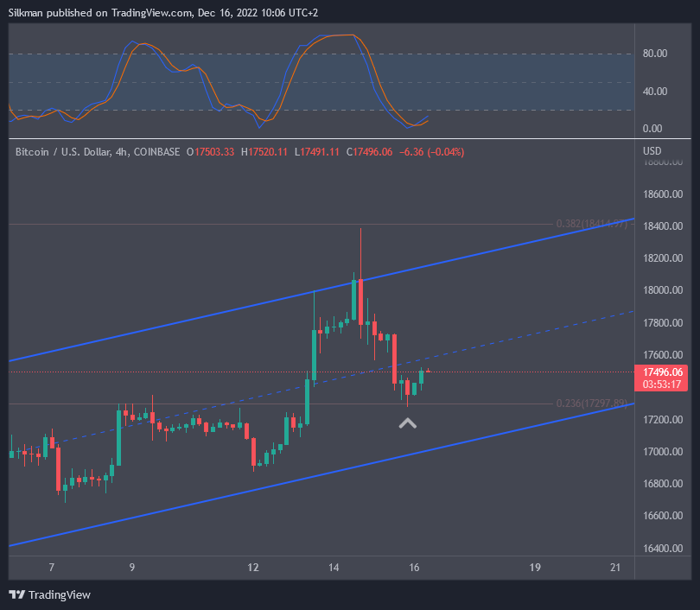Image resolution: width=700 pixels, height=610 pixels.
Task: Click the open value O17503.33
Action: pos(210,152)
